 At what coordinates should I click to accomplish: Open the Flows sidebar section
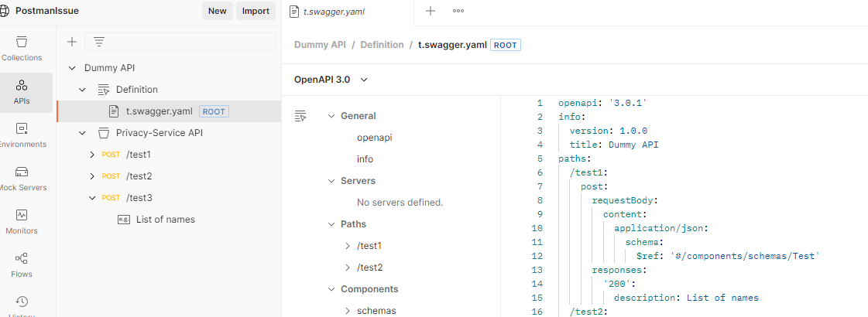point(22,265)
